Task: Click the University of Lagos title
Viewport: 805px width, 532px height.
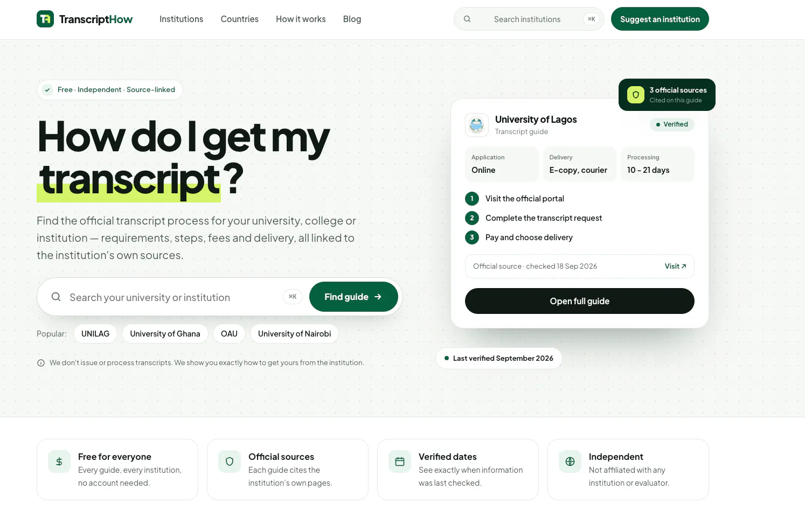Action: 536,120
